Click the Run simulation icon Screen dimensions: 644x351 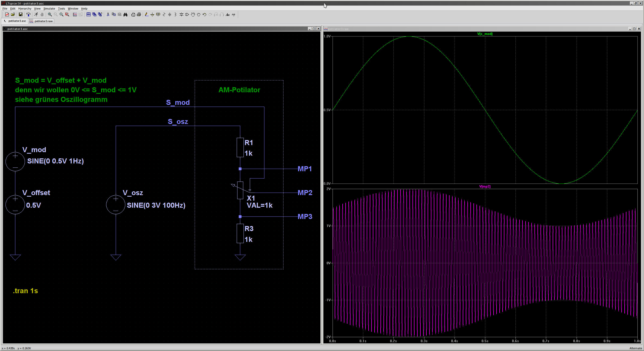pos(36,15)
